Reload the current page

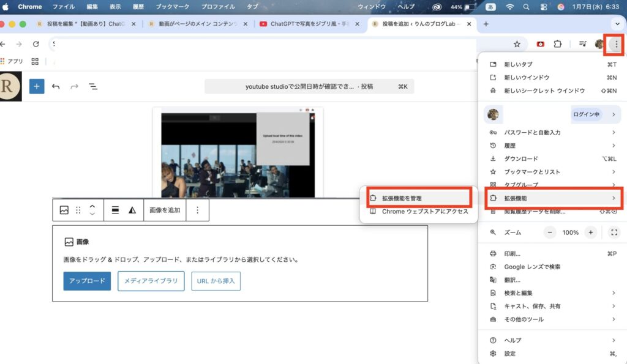36,44
